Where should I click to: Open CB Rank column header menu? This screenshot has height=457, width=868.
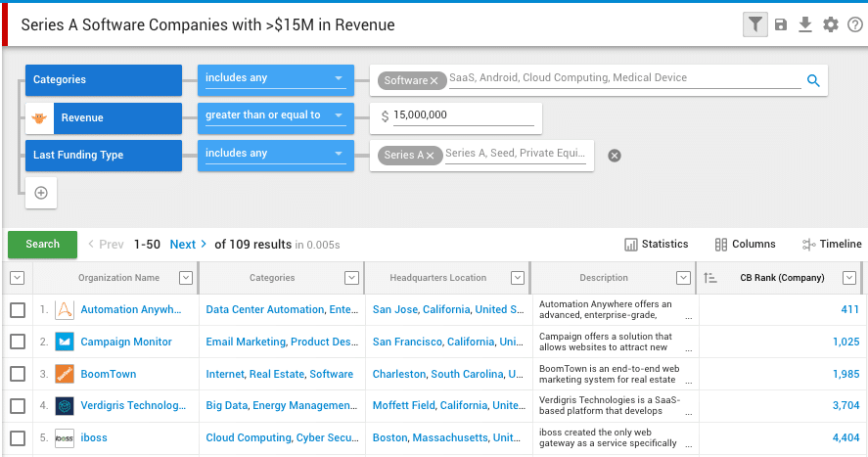coord(849,278)
